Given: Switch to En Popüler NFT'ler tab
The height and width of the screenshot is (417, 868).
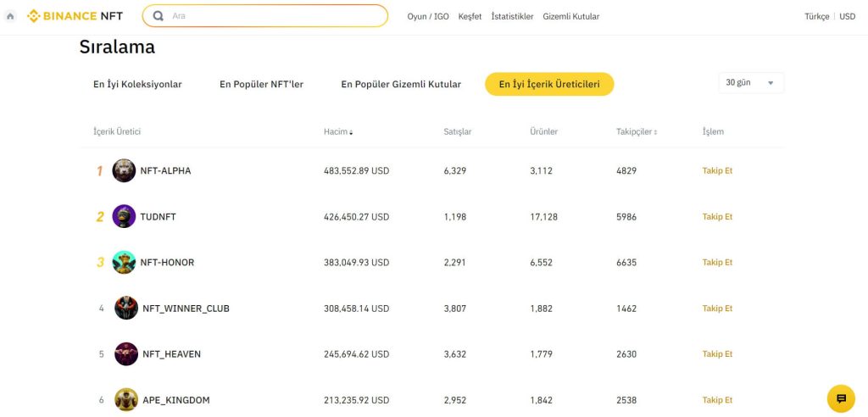Looking at the screenshot, I should click(x=261, y=84).
